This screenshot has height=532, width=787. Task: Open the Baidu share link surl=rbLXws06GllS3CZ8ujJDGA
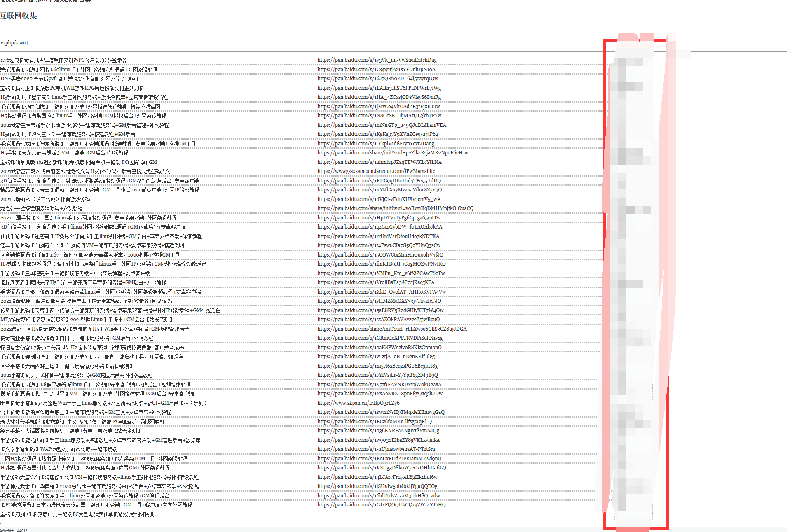pos(392,329)
